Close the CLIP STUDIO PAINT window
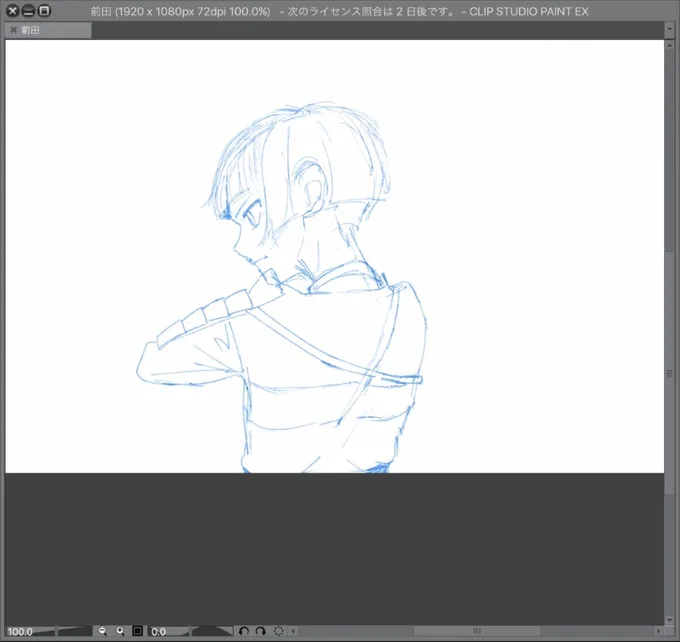This screenshot has width=680, height=642. [13, 10]
